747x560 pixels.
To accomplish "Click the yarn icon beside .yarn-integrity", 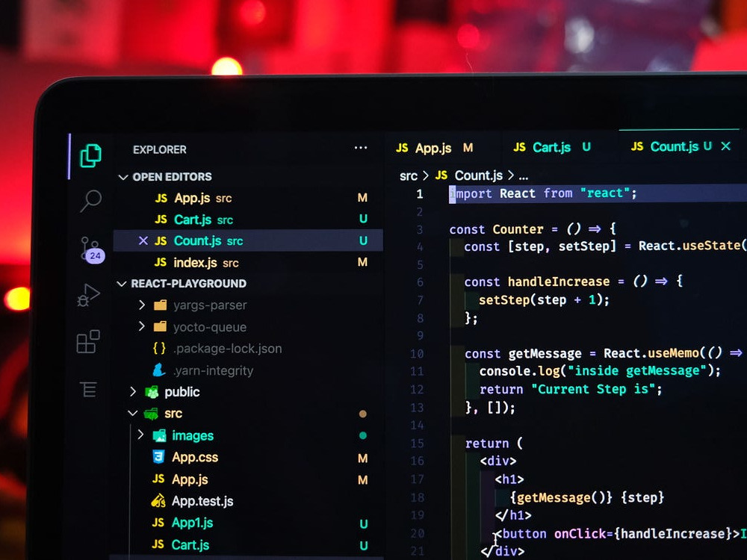I will coord(158,370).
